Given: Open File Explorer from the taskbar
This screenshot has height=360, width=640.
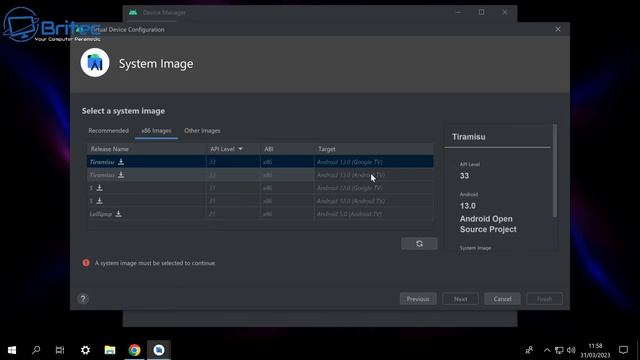Looking at the screenshot, I should click(110, 350).
